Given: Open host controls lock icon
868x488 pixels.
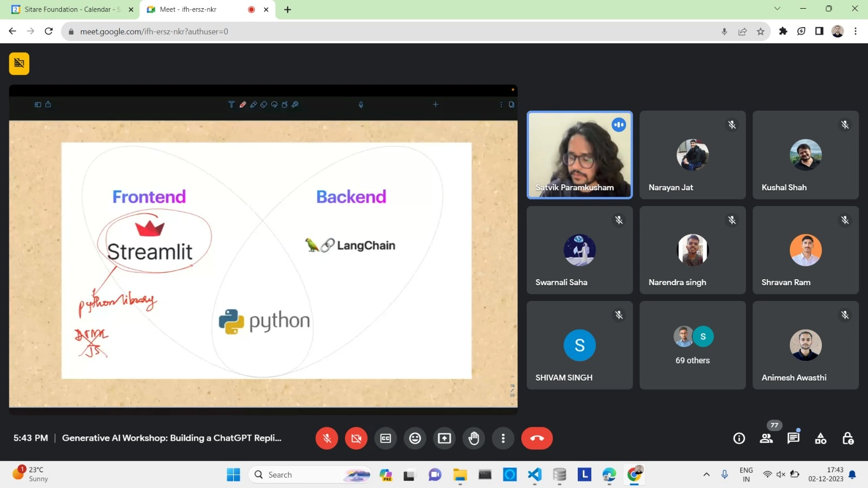Looking at the screenshot, I should [847, 438].
